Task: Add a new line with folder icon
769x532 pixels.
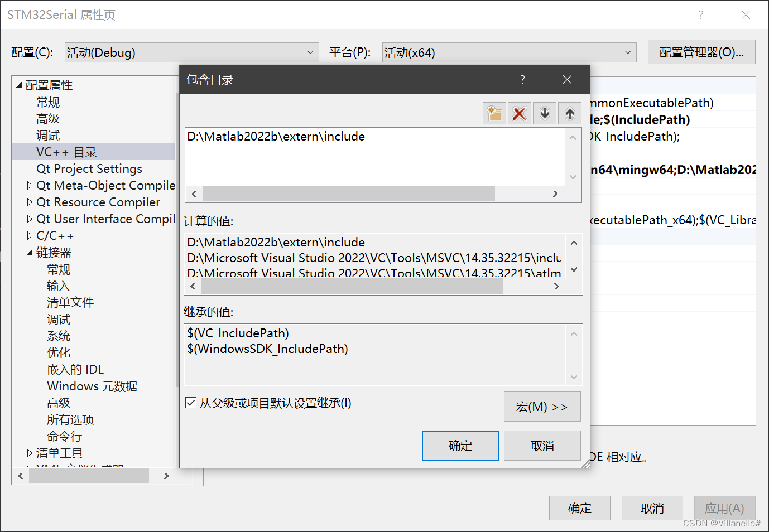Action: 494,114
